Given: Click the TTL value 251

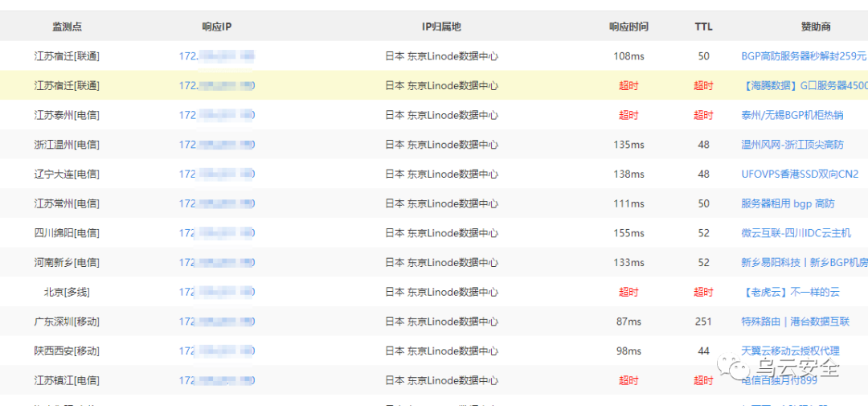Looking at the screenshot, I should click(703, 322).
